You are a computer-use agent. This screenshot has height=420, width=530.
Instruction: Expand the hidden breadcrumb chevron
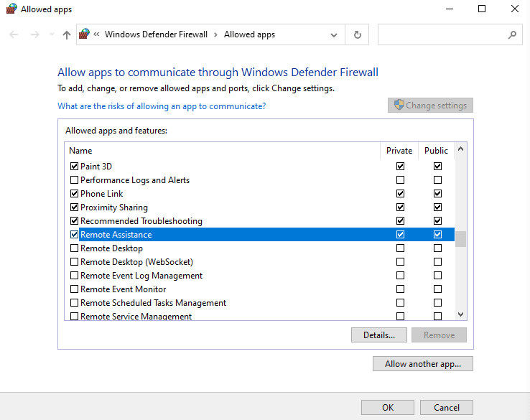[96, 34]
